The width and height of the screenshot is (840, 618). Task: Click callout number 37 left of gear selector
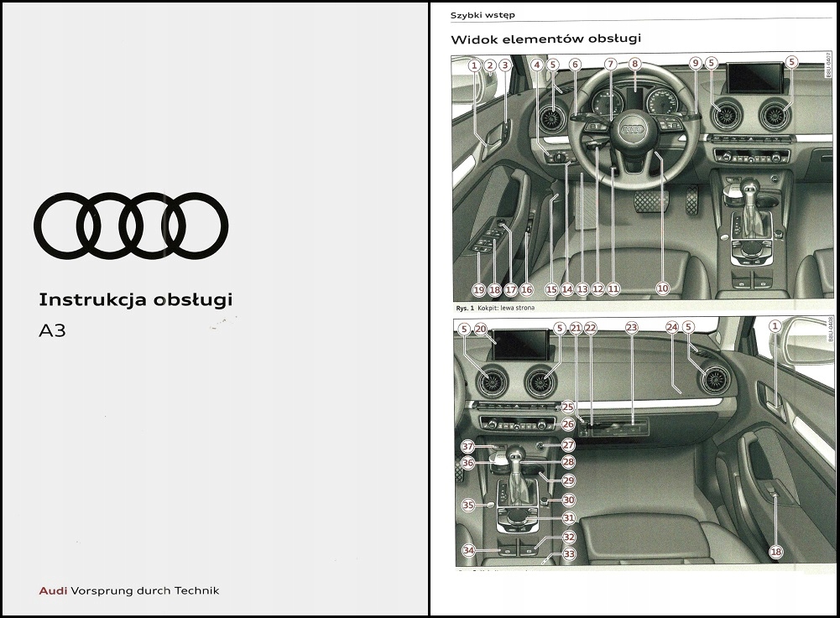click(x=467, y=446)
